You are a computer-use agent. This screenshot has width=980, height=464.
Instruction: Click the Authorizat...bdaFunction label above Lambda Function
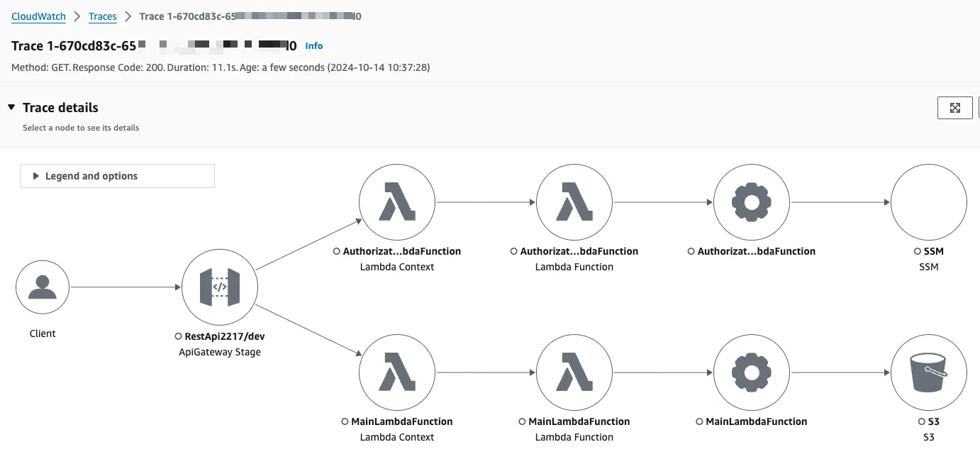(x=579, y=251)
